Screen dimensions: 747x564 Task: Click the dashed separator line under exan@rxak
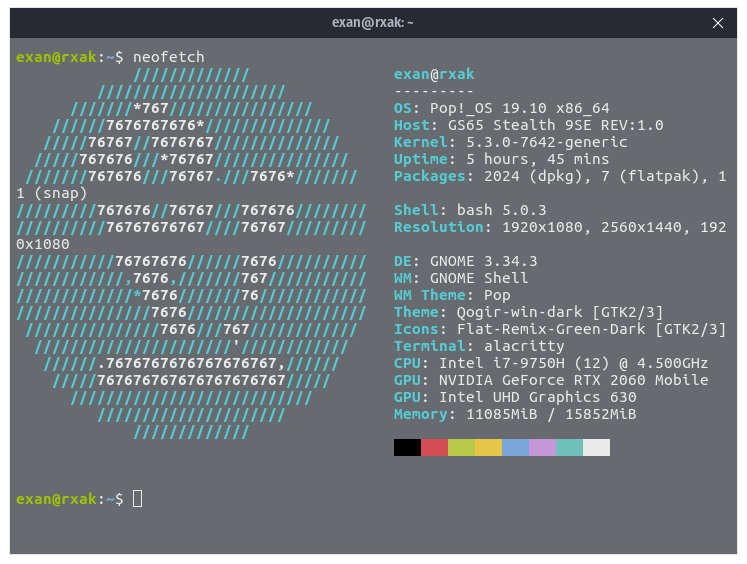point(434,91)
